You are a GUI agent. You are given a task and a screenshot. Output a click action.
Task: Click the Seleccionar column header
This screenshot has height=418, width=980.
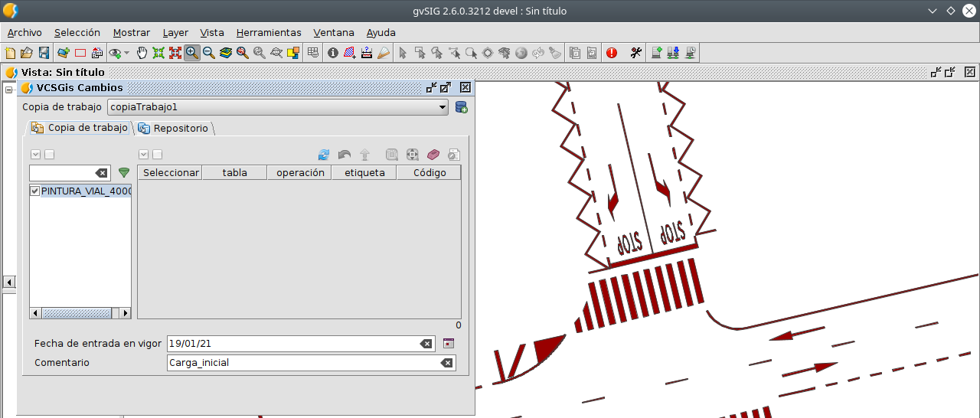pyautogui.click(x=171, y=173)
